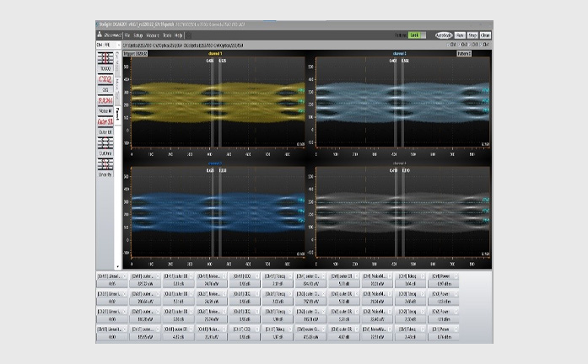Click the second-row CEQ value
Screen dimensions: 588x364
245,302
